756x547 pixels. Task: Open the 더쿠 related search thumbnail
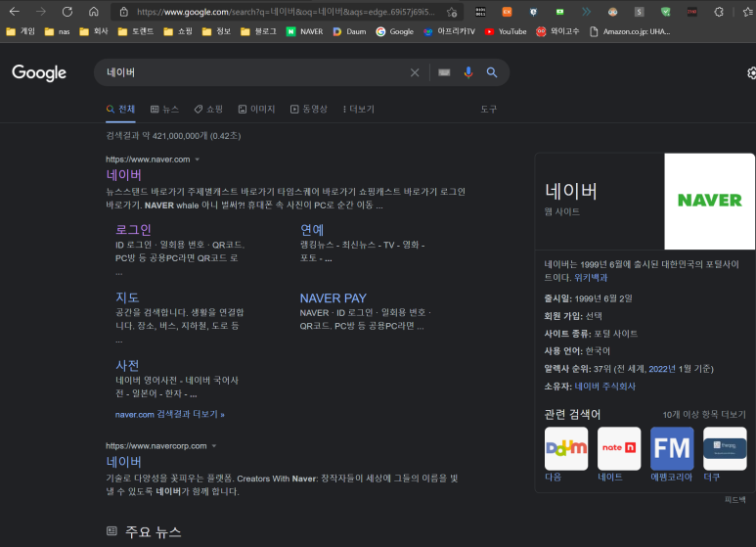[725, 448]
